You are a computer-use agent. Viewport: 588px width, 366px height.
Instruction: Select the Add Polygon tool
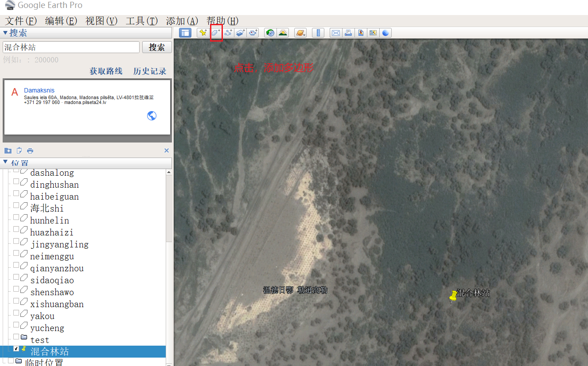[215, 32]
